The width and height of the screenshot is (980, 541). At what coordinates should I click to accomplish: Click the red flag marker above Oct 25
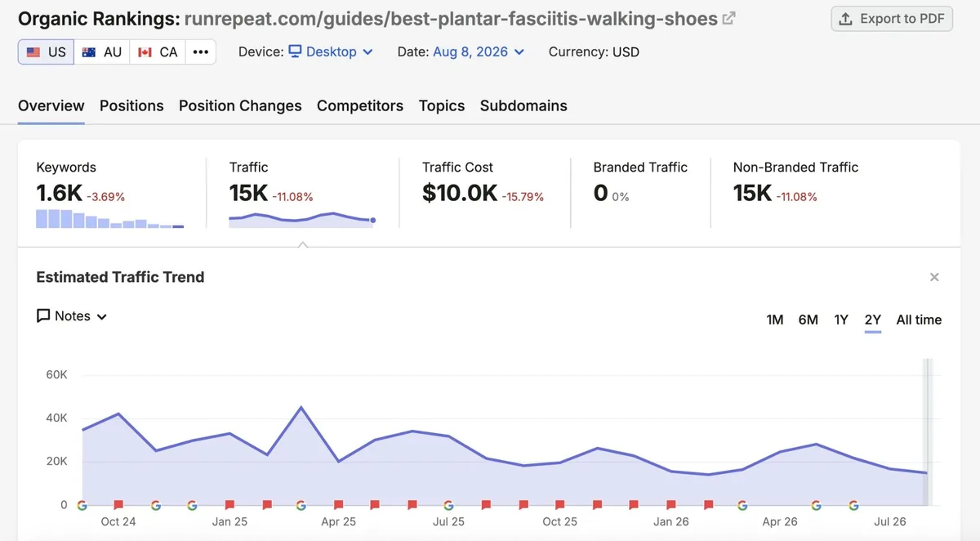559,505
